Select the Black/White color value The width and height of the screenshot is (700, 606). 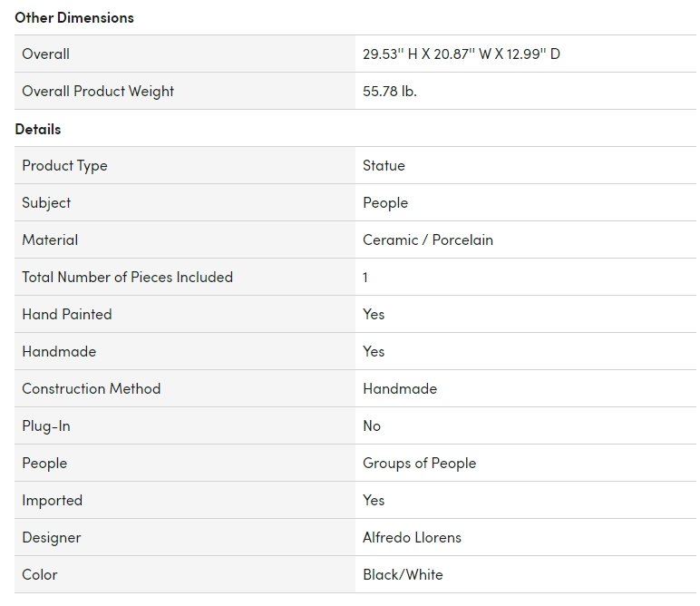click(403, 574)
